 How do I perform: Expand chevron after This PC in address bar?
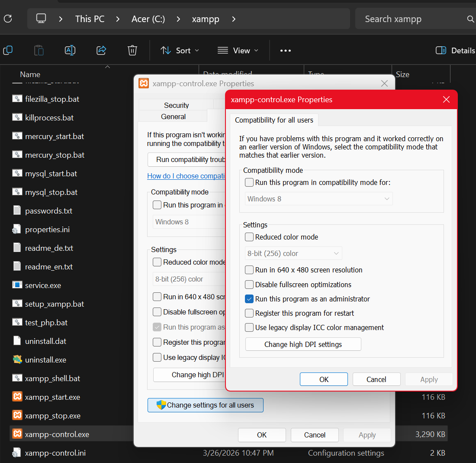118,19
